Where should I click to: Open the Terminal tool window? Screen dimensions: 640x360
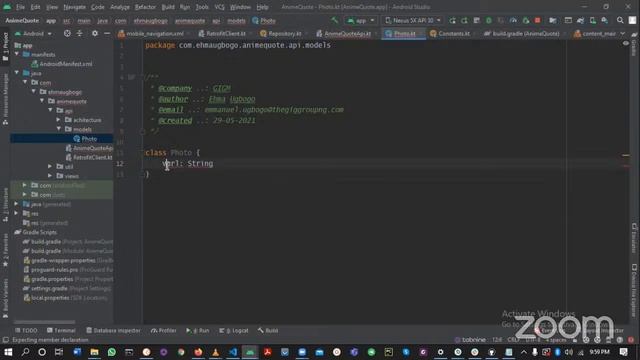pos(61,331)
